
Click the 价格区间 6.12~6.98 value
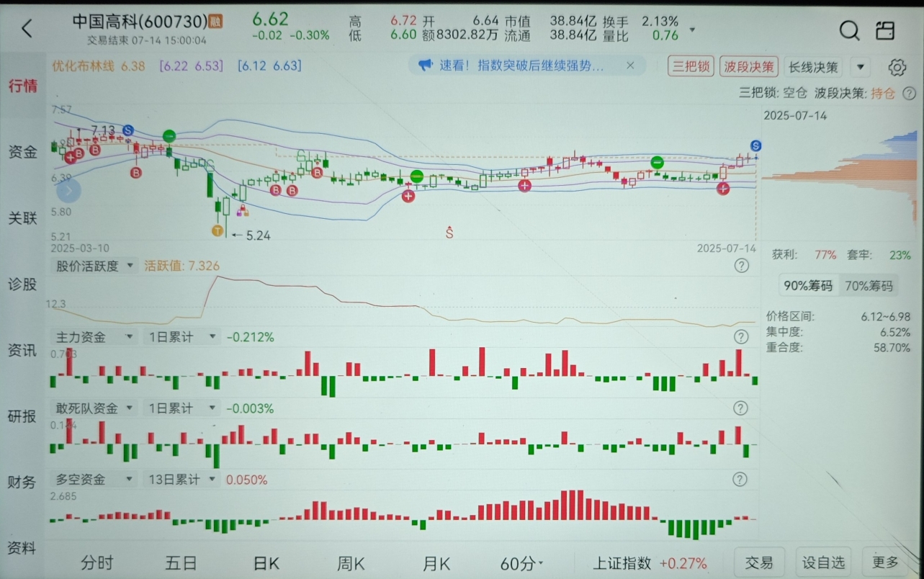(x=885, y=316)
